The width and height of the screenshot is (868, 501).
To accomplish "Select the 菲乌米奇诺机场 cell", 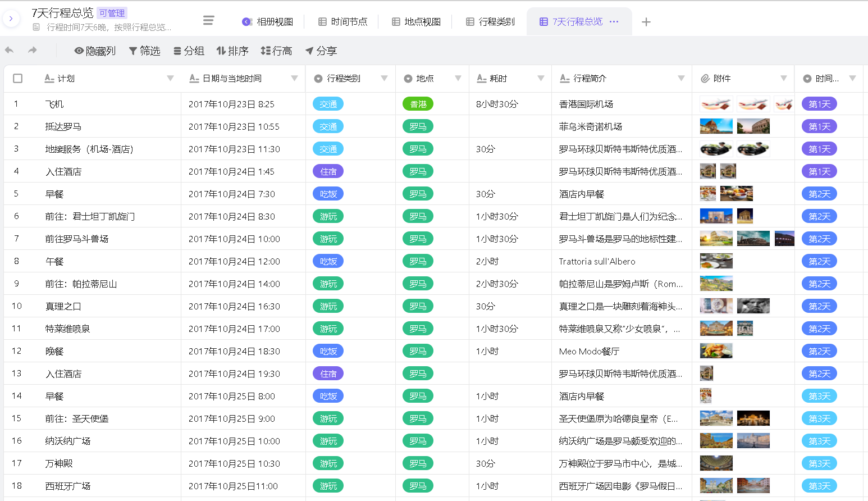I will 622,126.
